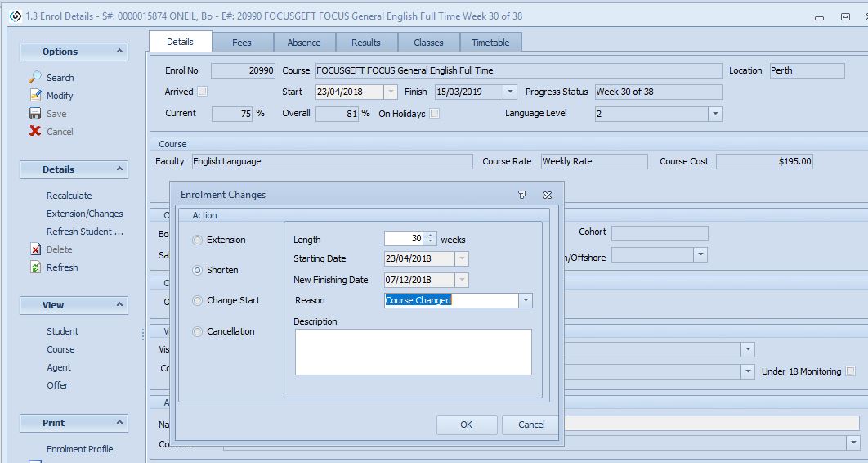The height and width of the screenshot is (463, 868).
Task: Click the Save disk icon
Action: pos(35,114)
